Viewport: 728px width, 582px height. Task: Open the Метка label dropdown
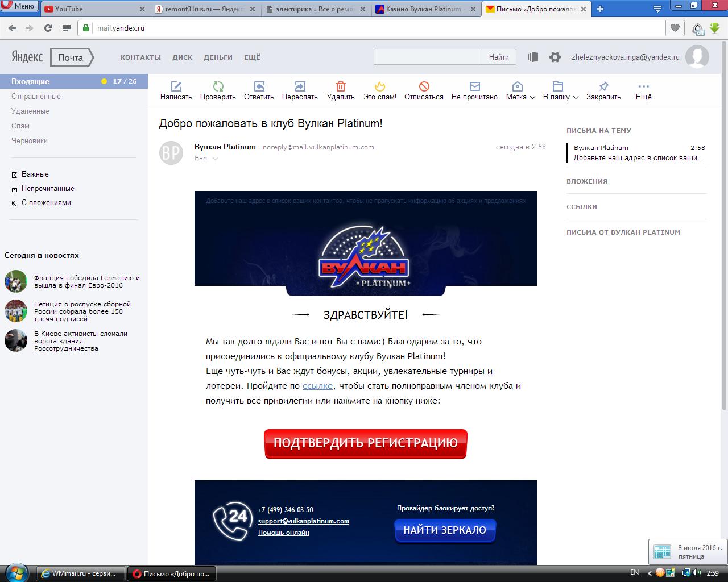point(520,91)
